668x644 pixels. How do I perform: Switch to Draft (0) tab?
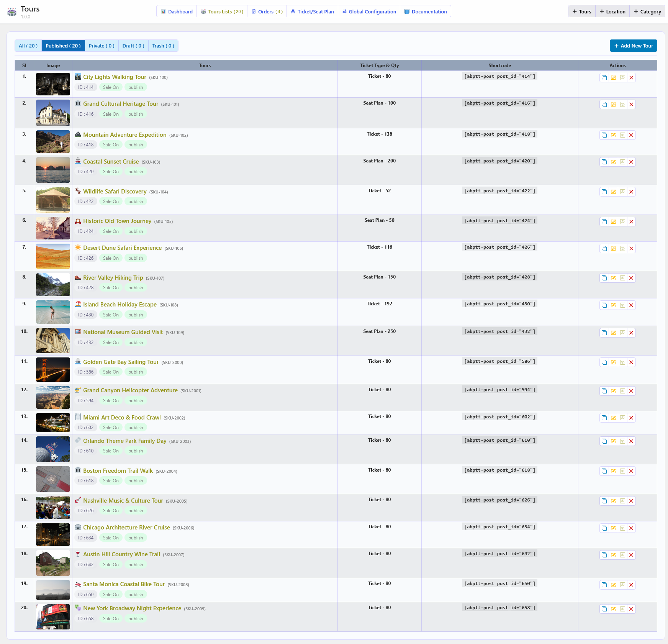(x=133, y=46)
